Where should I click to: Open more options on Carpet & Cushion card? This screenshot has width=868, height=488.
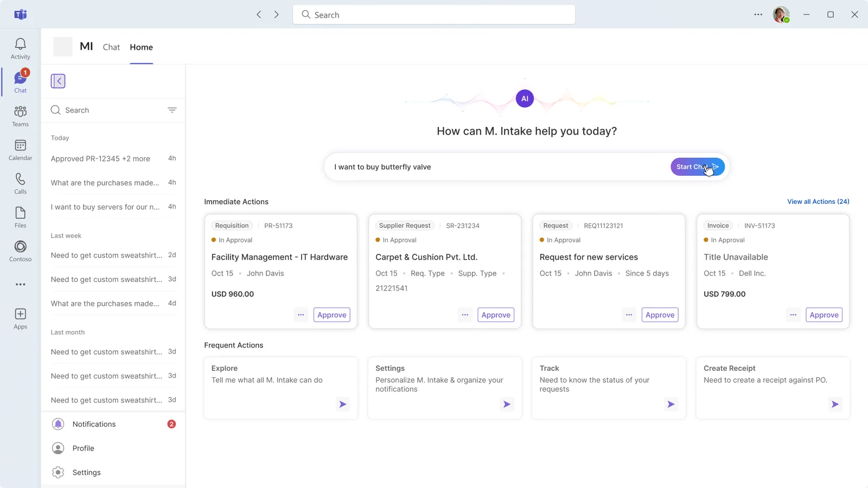(x=465, y=315)
